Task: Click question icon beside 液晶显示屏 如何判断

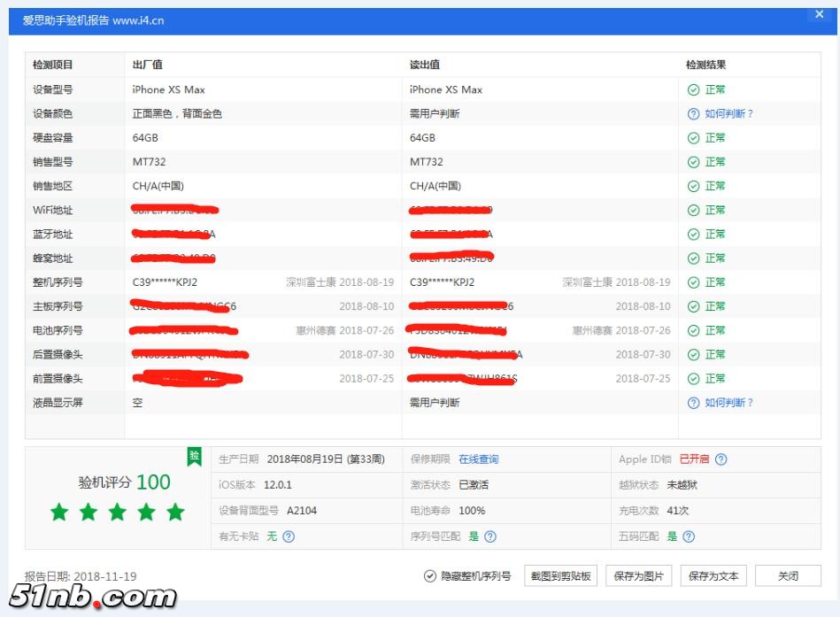Action: click(x=694, y=403)
